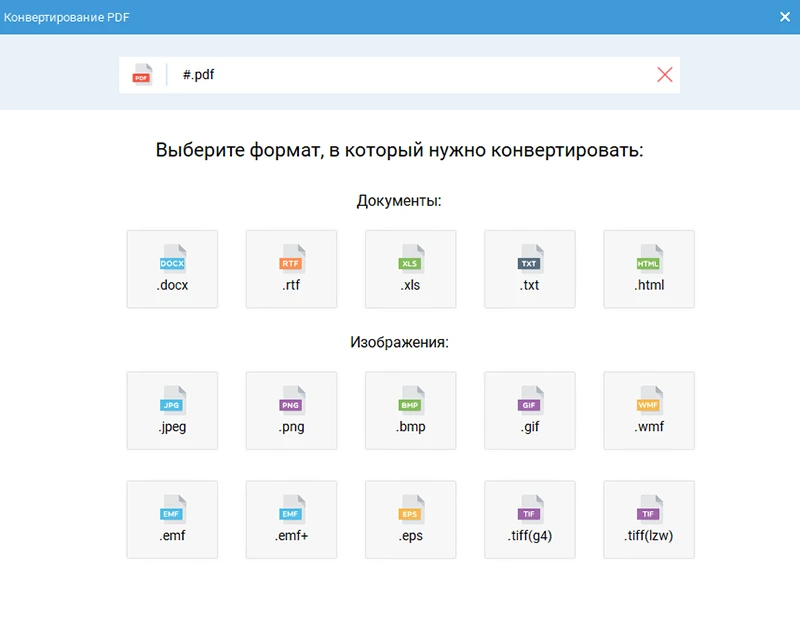The image size is (800, 624).
Task: Click the Изображения: section heading
Action: (x=399, y=342)
